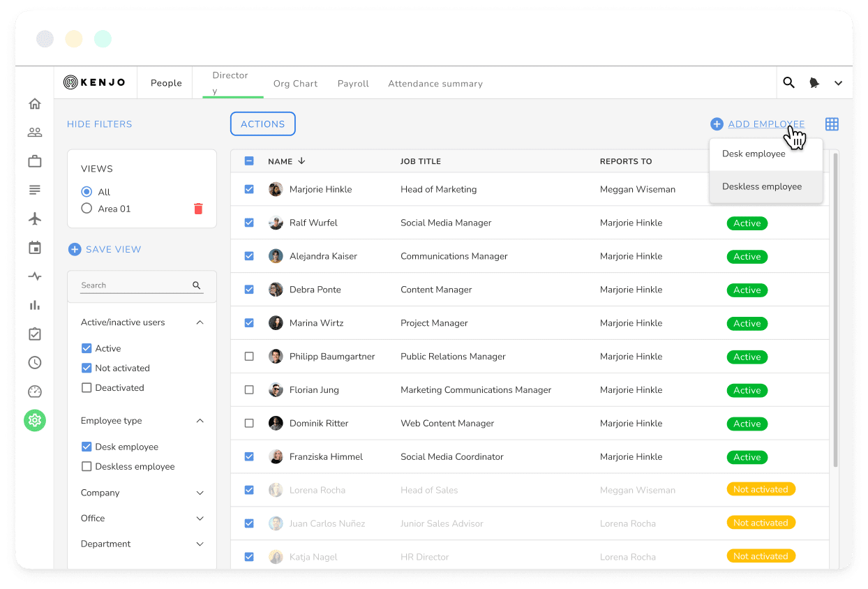Choose Deskless employee from the menu
Viewport: 868px width, 589px height.
(x=766, y=187)
